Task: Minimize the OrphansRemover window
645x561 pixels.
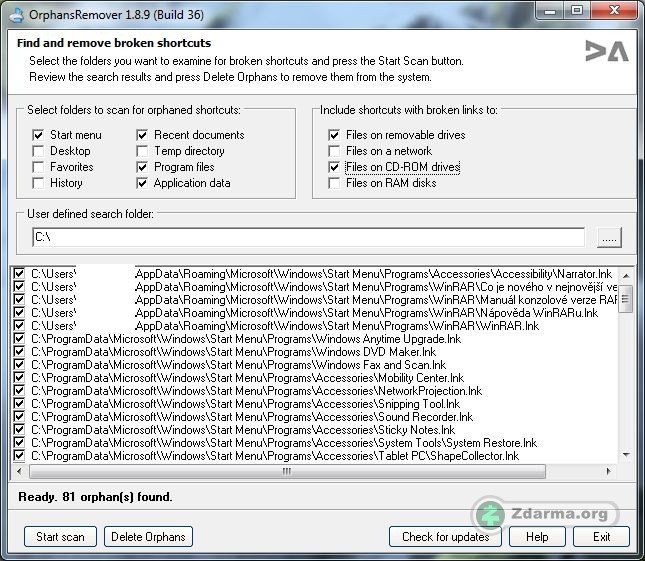Action: (550, 11)
